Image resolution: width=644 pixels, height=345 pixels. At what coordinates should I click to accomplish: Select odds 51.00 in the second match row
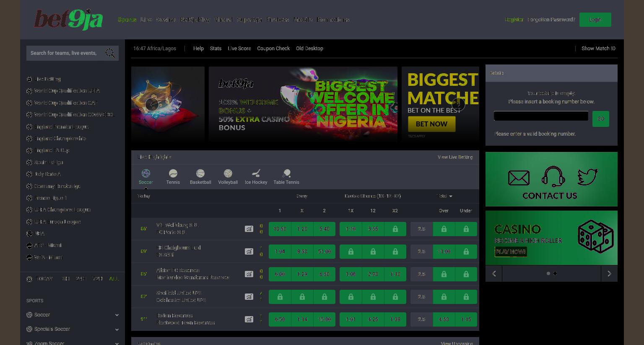(324, 252)
